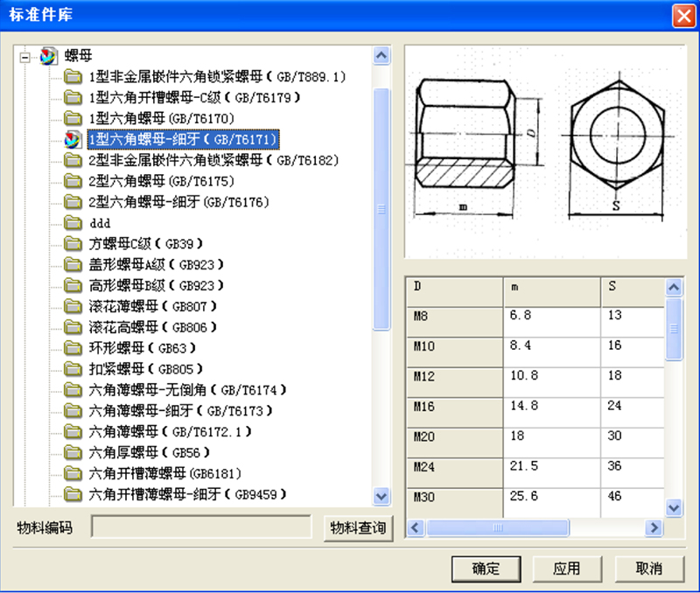The height and width of the screenshot is (593, 700).
Task: Click folder icon beside 六角厚螺母 (GB56)
Action: tap(73, 453)
